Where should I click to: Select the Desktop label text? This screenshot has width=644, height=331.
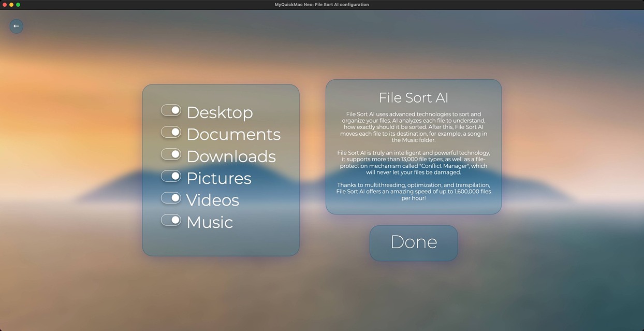[x=219, y=112]
